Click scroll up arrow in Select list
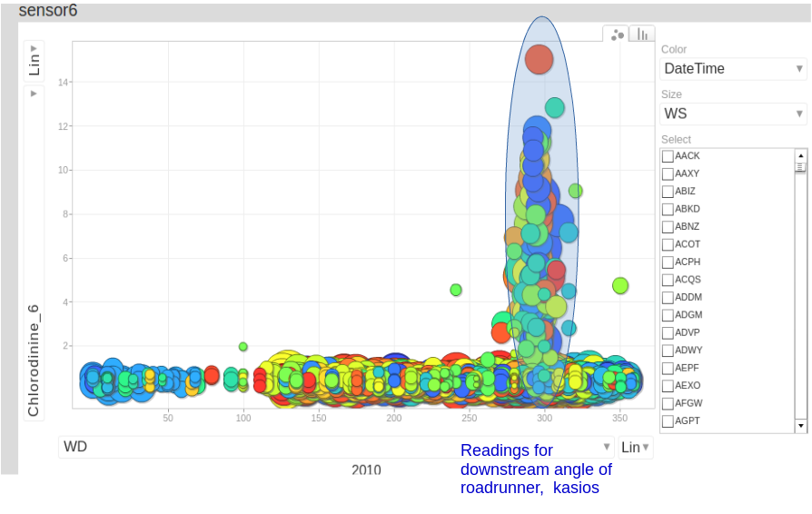Image resolution: width=812 pixels, height=514 pixels. (800, 155)
